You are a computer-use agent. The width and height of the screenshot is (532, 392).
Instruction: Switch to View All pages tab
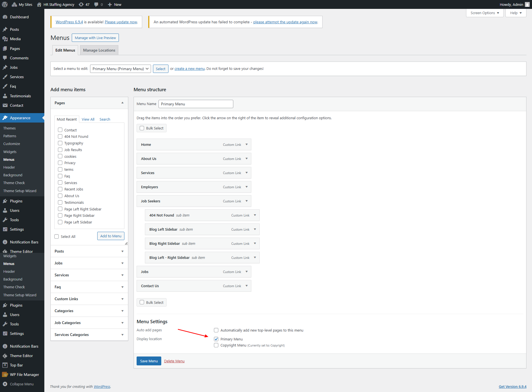88,119
